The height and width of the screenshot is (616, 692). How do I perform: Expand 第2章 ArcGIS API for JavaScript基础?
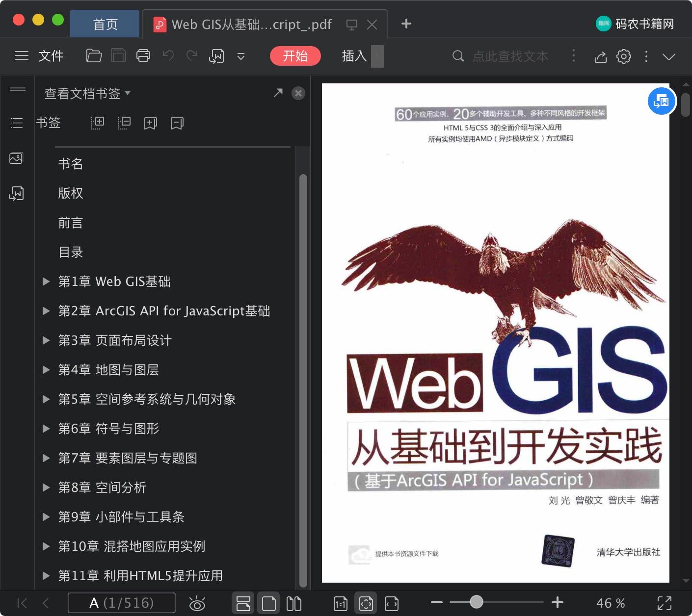(x=46, y=311)
